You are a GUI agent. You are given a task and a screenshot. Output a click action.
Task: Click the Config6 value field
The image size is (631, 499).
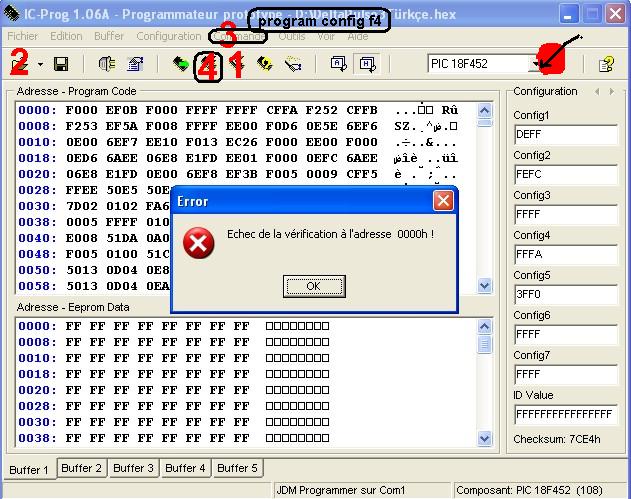click(x=565, y=334)
